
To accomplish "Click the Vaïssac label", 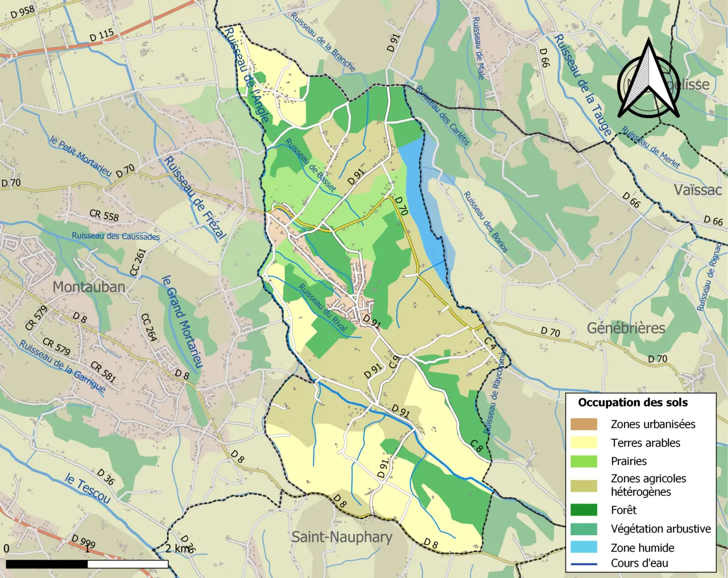I will [698, 190].
